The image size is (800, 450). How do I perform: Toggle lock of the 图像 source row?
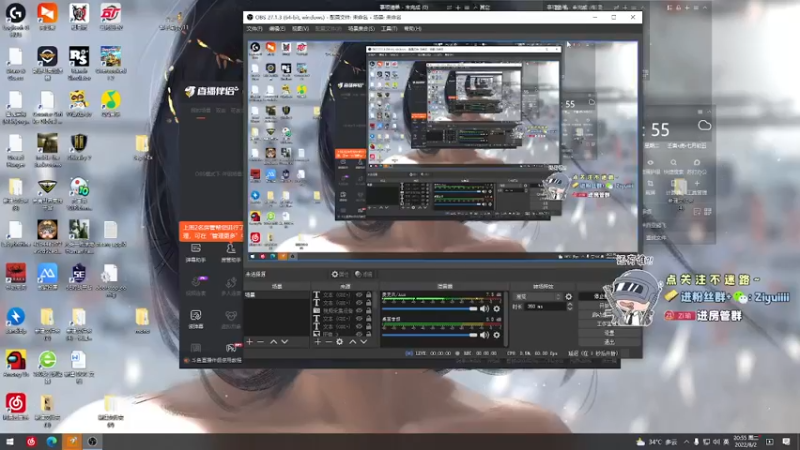[368, 333]
